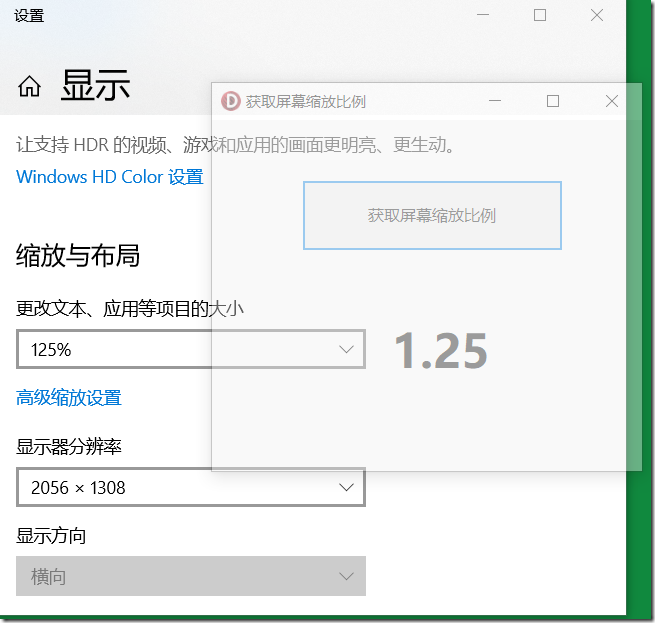Click the 显示方向 label
This screenshot has width=655, height=623.
pos(51,536)
